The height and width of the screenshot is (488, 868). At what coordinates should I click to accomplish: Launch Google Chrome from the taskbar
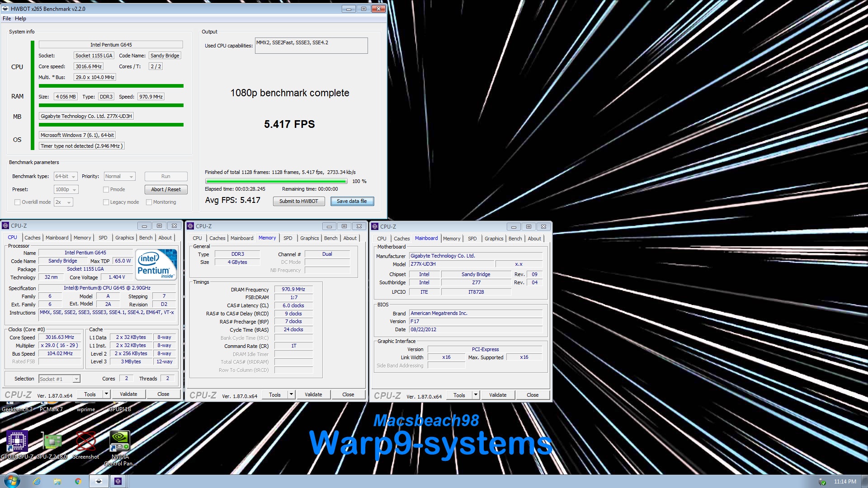pos(78,481)
